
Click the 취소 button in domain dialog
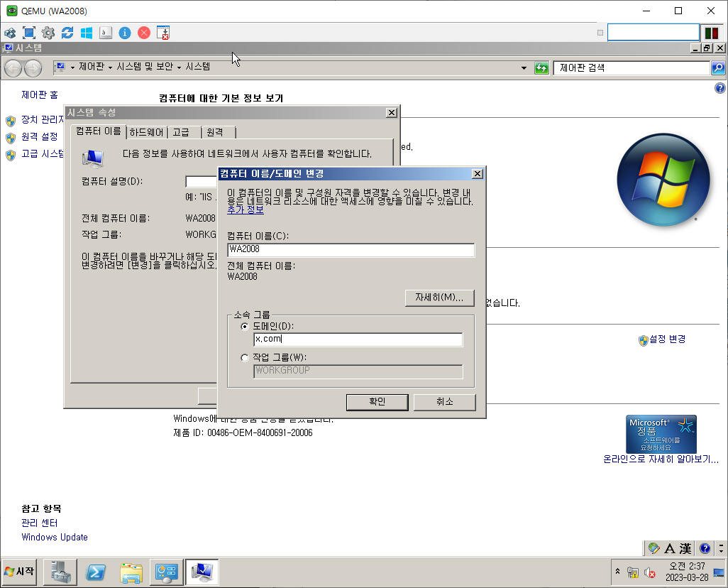(445, 402)
